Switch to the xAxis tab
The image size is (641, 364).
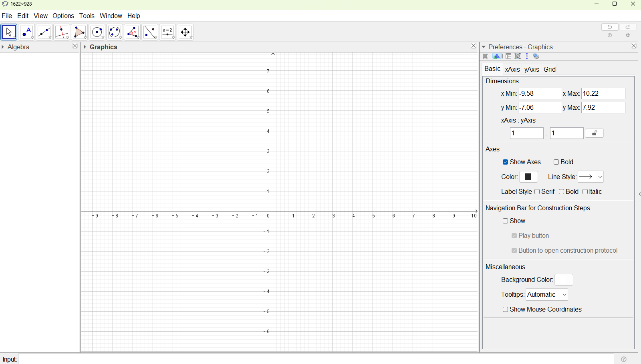pyautogui.click(x=512, y=69)
